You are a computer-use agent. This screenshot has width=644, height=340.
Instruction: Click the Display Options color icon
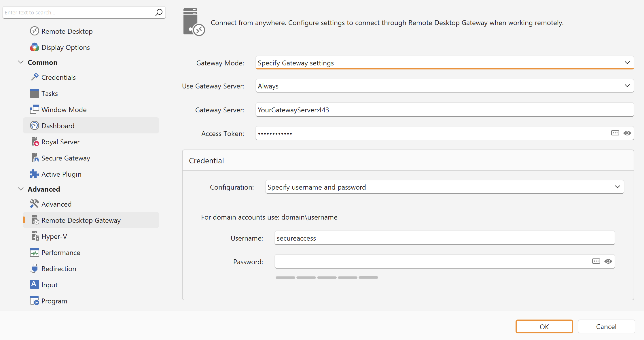35,47
